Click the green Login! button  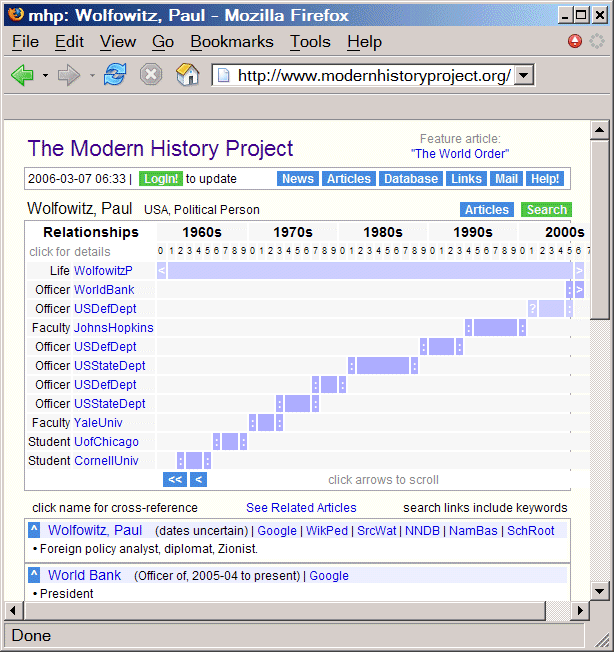[160, 179]
